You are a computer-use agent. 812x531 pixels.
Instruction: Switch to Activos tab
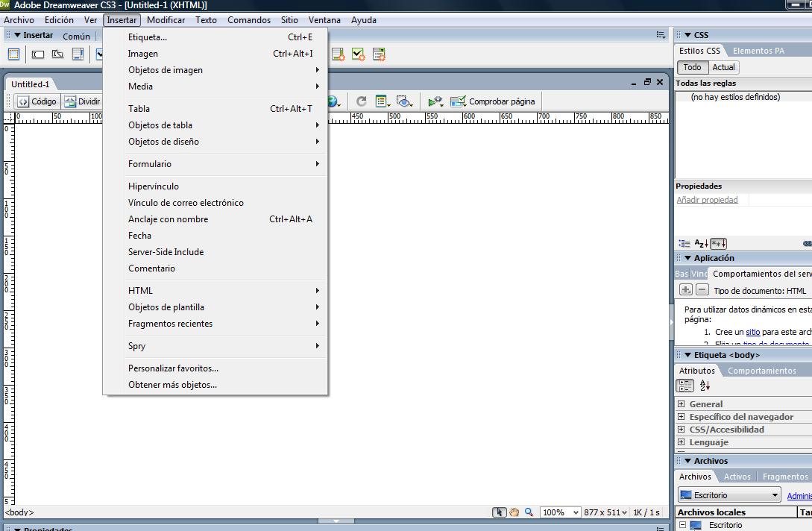coord(737,477)
